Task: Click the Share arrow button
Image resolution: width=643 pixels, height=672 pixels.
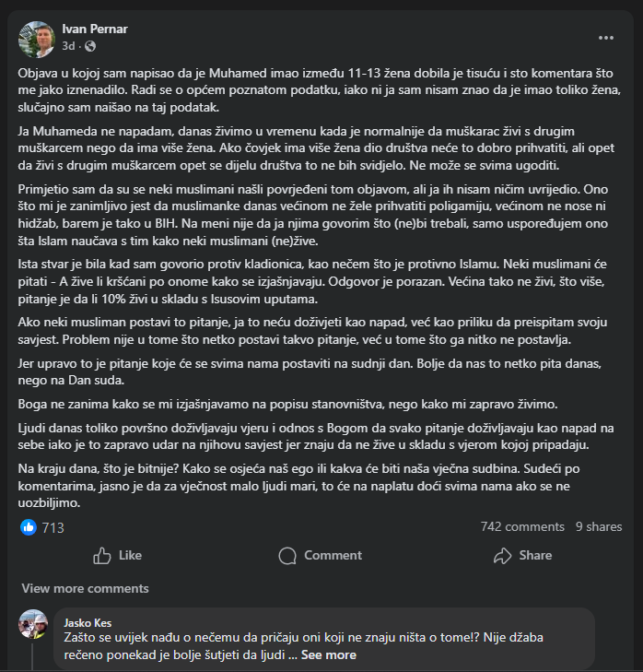Action: tap(522, 555)
